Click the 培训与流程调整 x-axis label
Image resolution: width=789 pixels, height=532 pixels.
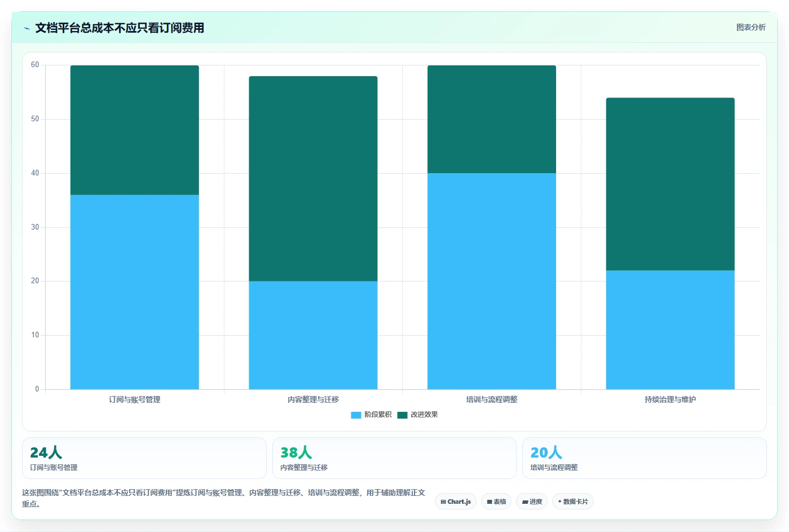click(492, 399)
